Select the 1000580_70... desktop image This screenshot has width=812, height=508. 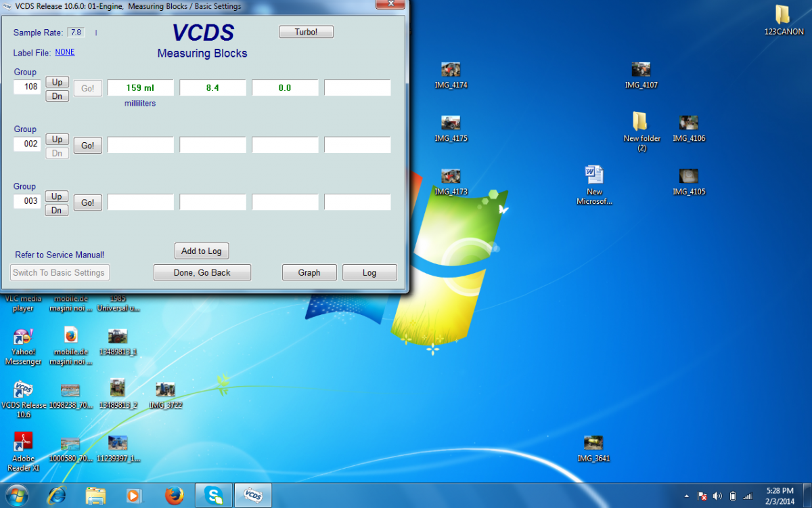click(70, 449)
